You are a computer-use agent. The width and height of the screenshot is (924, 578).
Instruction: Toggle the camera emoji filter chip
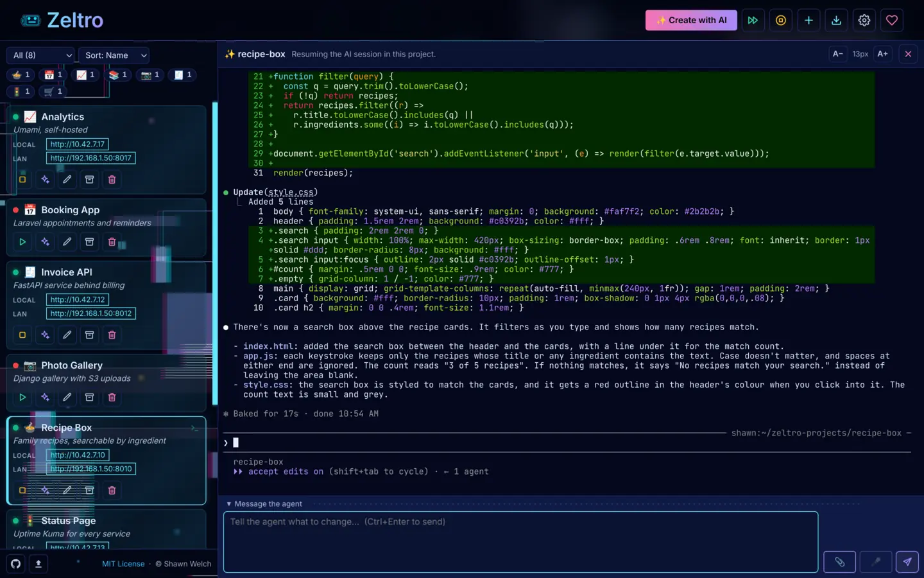click(150, 74)
